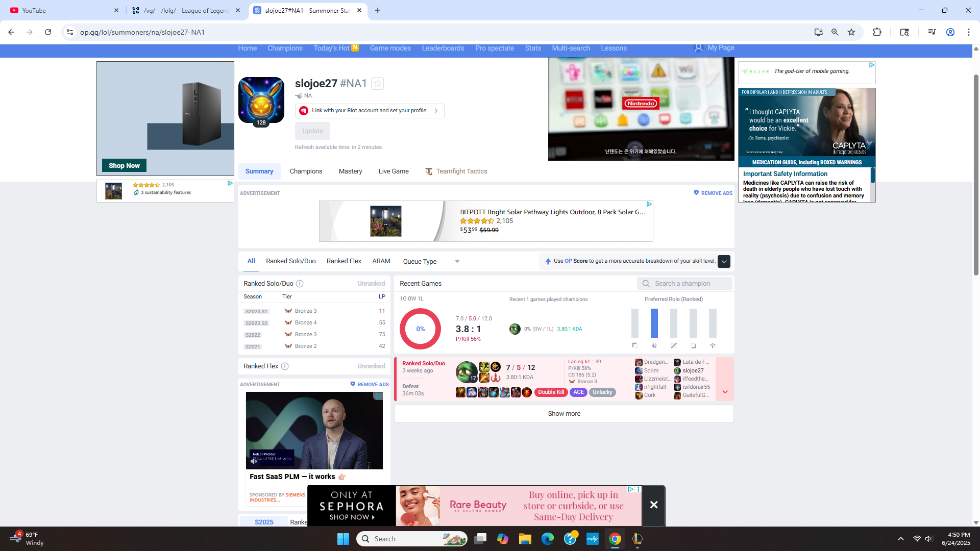Click the summoner profile avatar icon
This screenshot has height=551, width=980.
click(261, 100)
